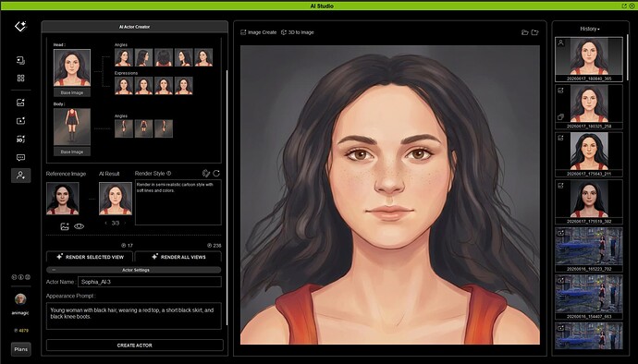The width and height of the screenshot is (638, 364).
Task: Click the load reference image icon
Action: point(65,226)
